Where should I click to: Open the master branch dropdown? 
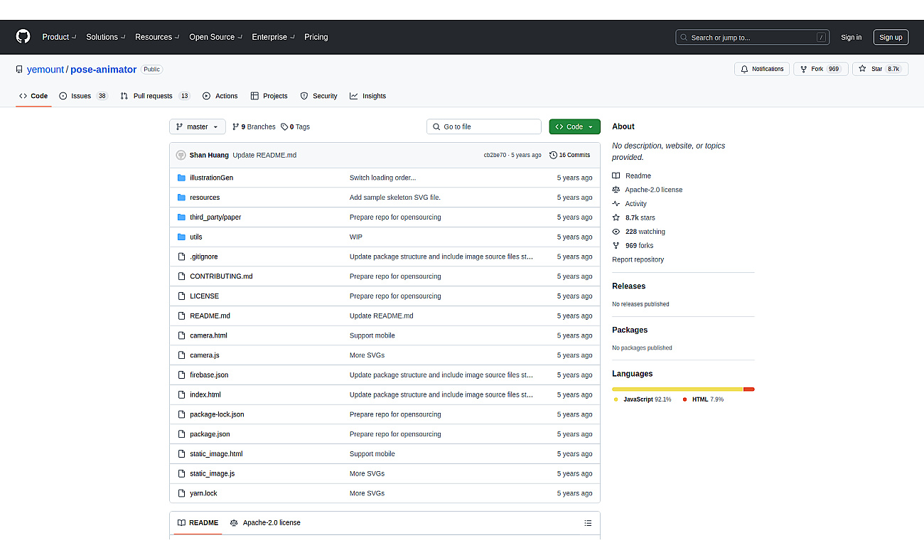point(198,126)
